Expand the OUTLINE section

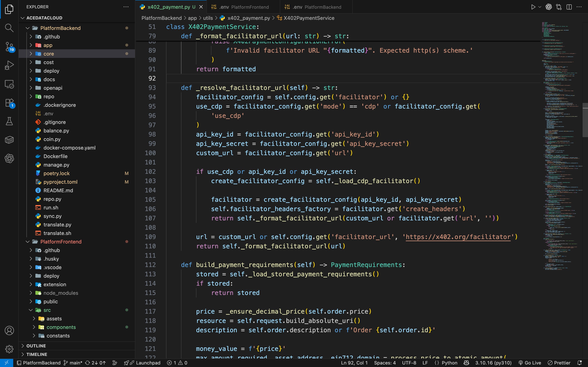36,346
